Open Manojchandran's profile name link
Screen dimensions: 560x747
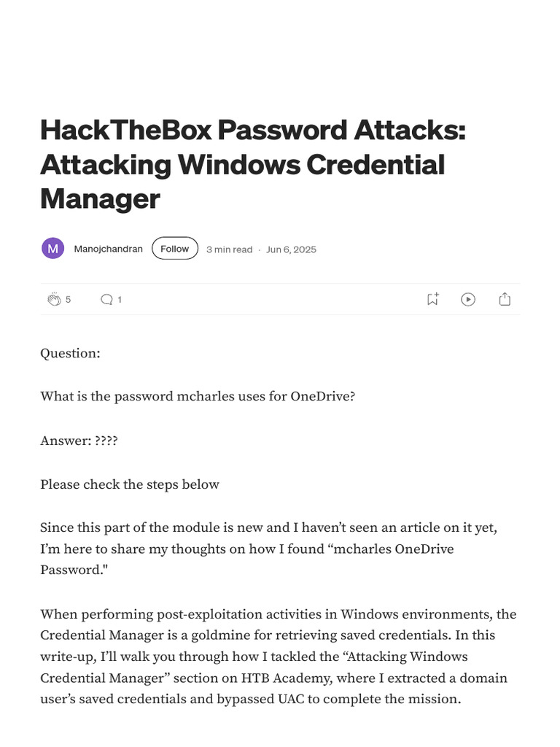108,249
